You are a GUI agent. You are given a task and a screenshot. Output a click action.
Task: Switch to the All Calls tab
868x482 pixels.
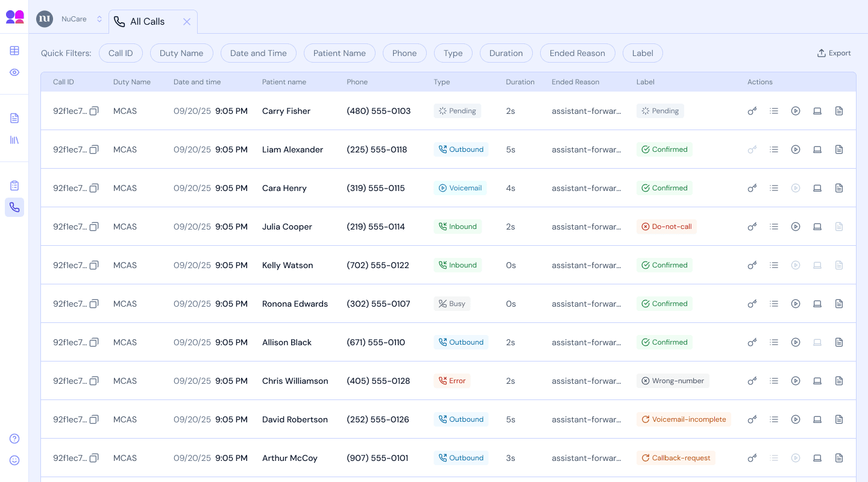click(146, 22)
